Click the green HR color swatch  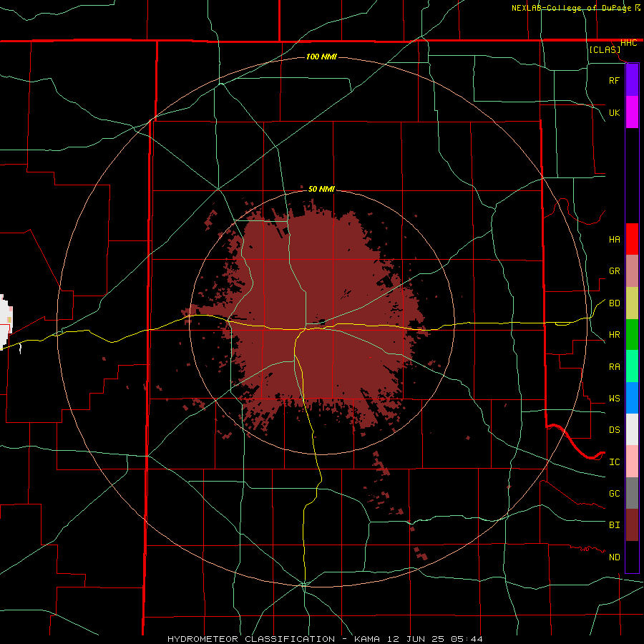pyautogui.click(x=632, y=335)
